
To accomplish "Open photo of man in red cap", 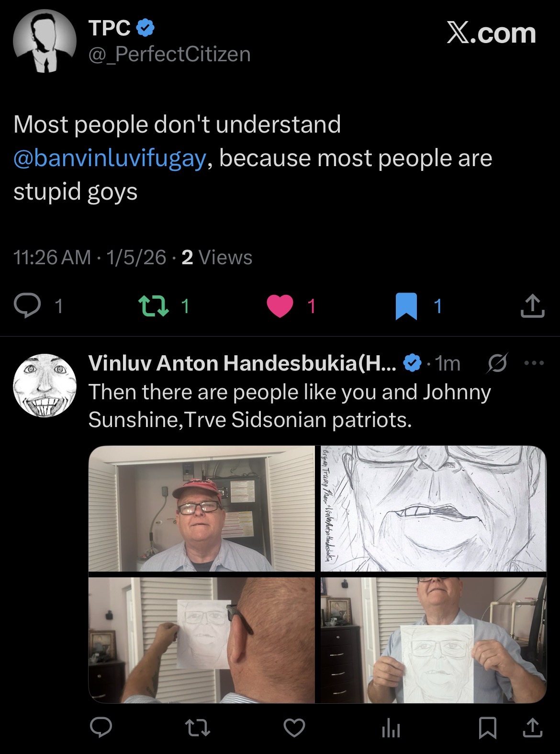I will click(x=202, y=508).
